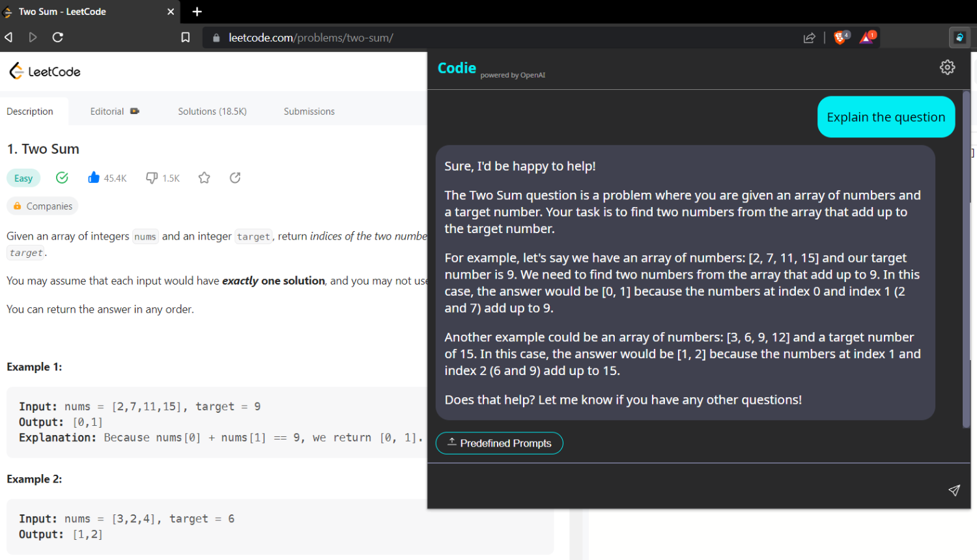The height and width of the screenshot is (560, 977).
Task: Click 'Input: nums = [3,2,4], target = 6' line
Action: click(126, 519)
